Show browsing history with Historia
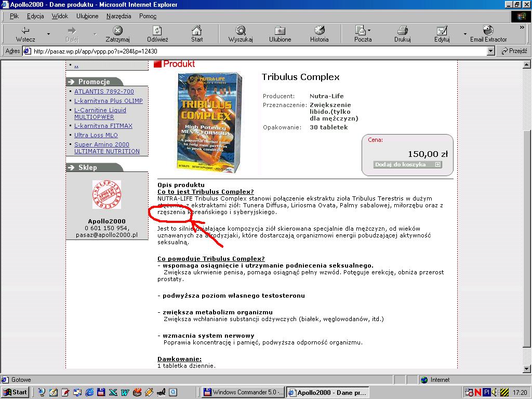The image size is (532, 399). click(320, 34)
